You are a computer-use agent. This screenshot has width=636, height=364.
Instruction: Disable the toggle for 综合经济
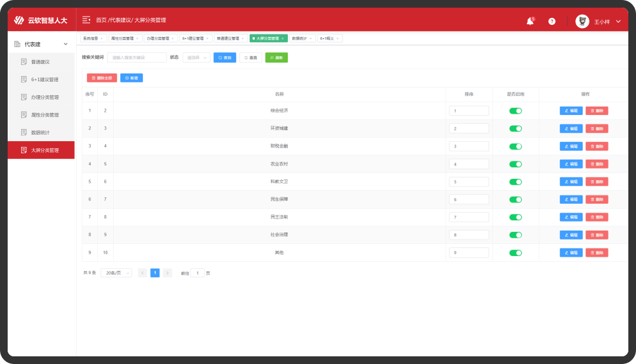click(515, 111)
